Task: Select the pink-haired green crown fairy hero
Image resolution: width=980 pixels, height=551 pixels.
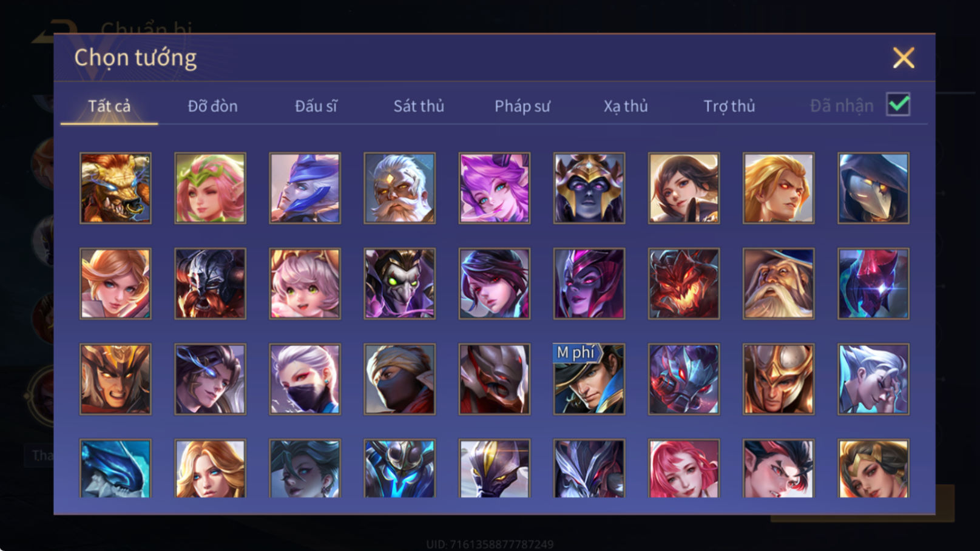Action: (210, 188)
